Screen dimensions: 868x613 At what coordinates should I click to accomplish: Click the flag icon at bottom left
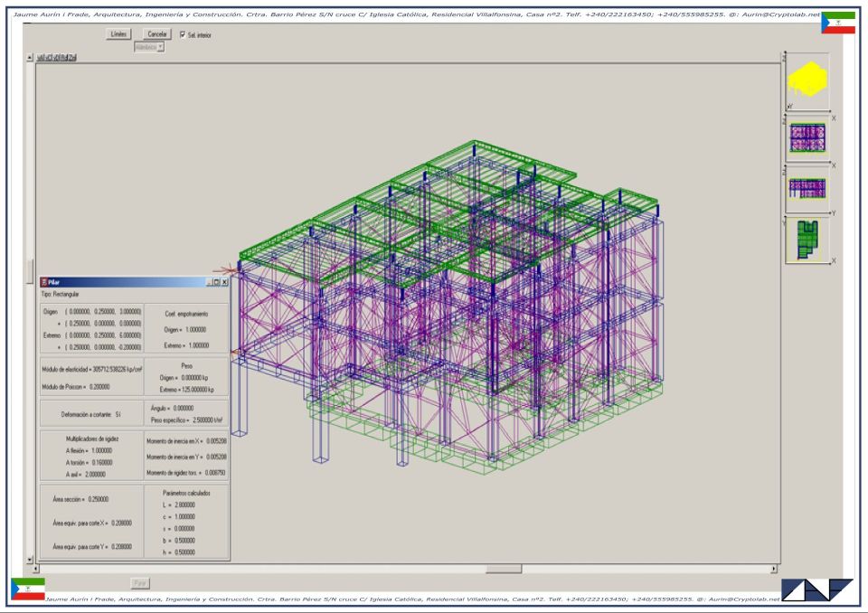(27, 589)
